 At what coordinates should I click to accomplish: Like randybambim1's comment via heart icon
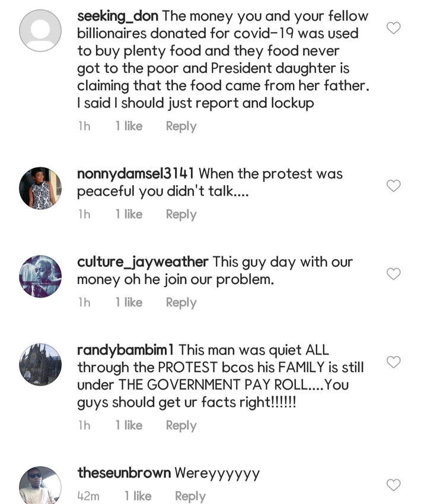pyautogui.click(x=393, y=362)
